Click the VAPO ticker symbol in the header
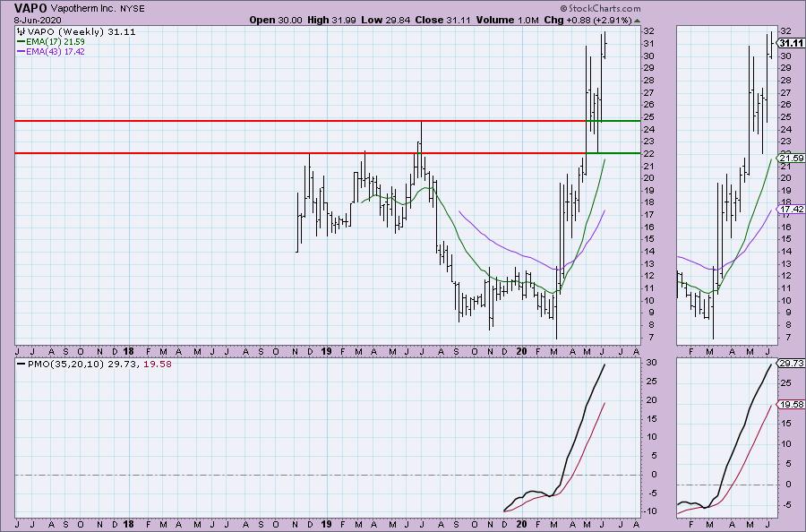Screen dimensions: 806x532 (x=30, y=8)
